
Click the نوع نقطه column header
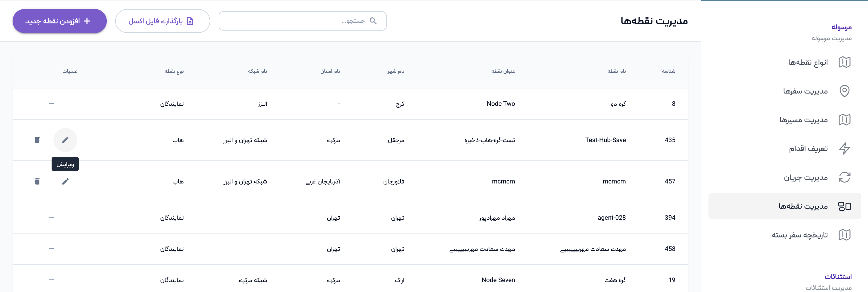point(174,71)
